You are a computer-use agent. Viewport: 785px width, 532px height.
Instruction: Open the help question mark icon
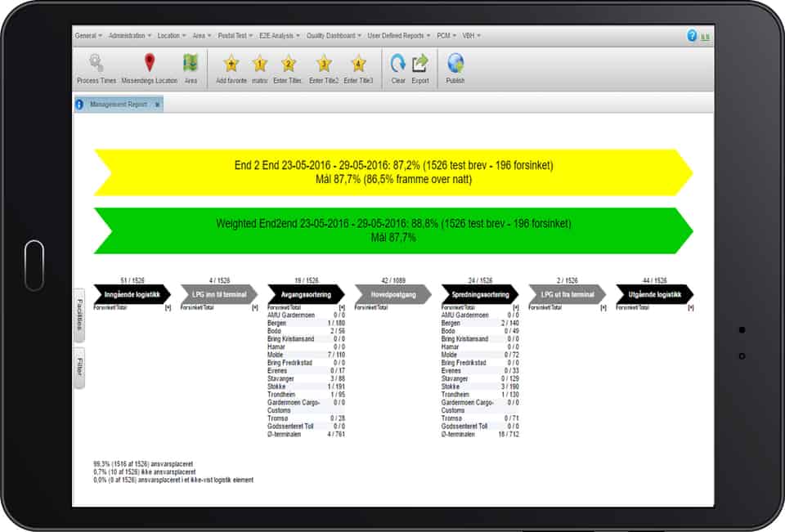click(692, 35)
